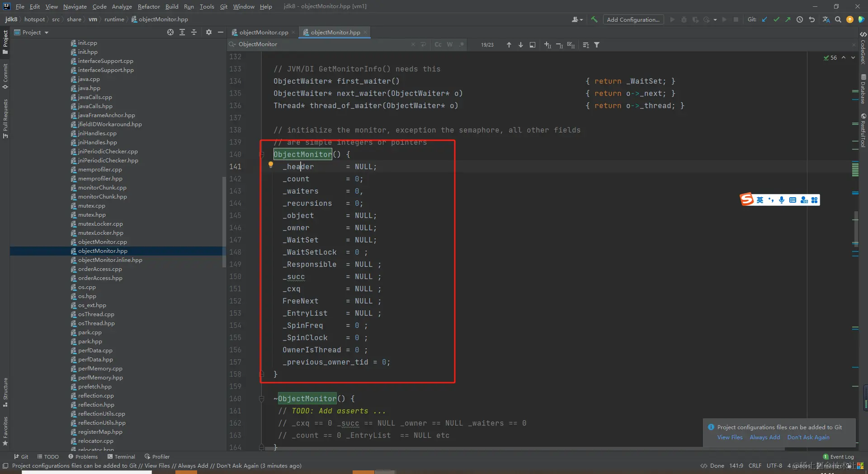Click the Build project hammer icon
Viewport: 868px width, 474px height.
[x=594, y=19]
